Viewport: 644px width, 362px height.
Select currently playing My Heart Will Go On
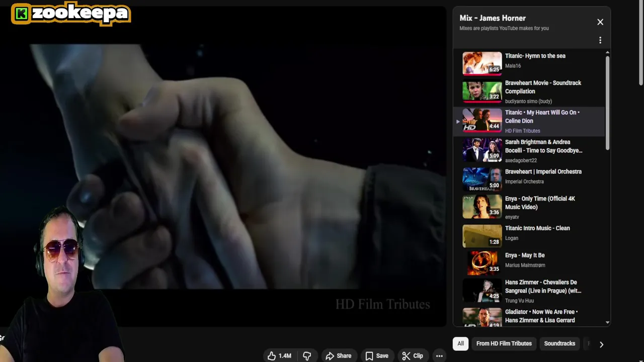tap(529, 121)
